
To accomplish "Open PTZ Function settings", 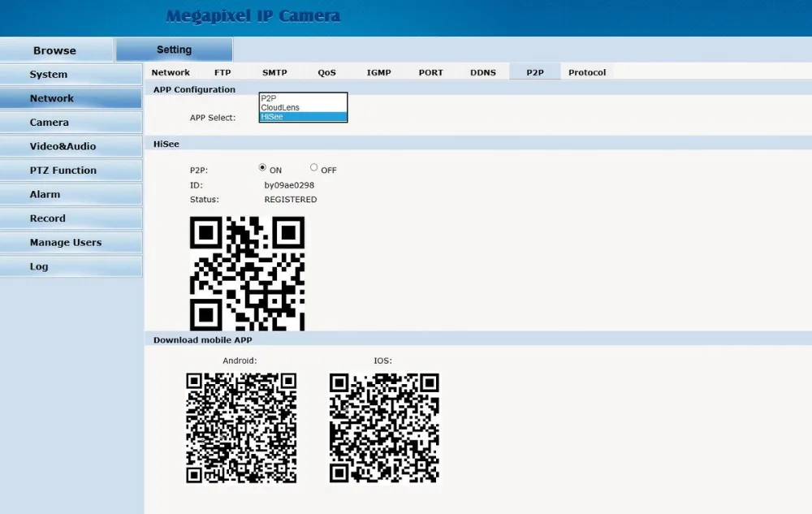I will tap(71, 171).
